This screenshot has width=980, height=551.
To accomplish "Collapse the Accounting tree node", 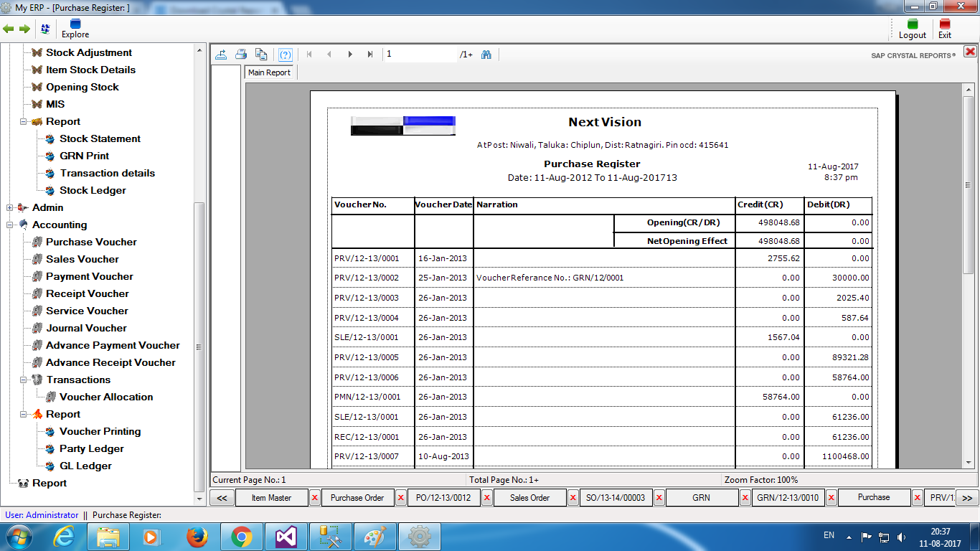I will [10, 225].
